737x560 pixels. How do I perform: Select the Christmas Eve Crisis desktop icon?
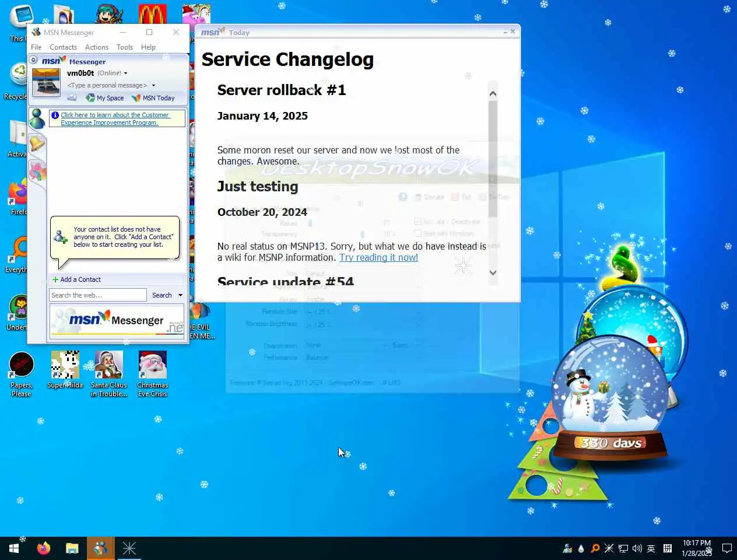[x=153, y=374]
